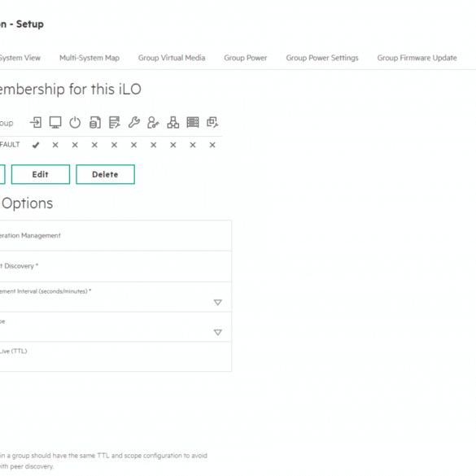
Task: Click the Host Storage configuration icon
Action: click(193, 123)
